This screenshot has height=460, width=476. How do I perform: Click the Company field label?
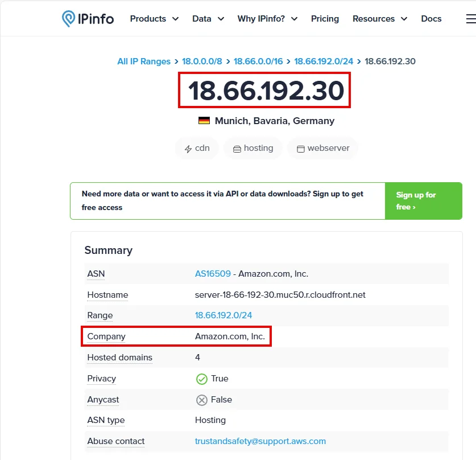point(106,336)
